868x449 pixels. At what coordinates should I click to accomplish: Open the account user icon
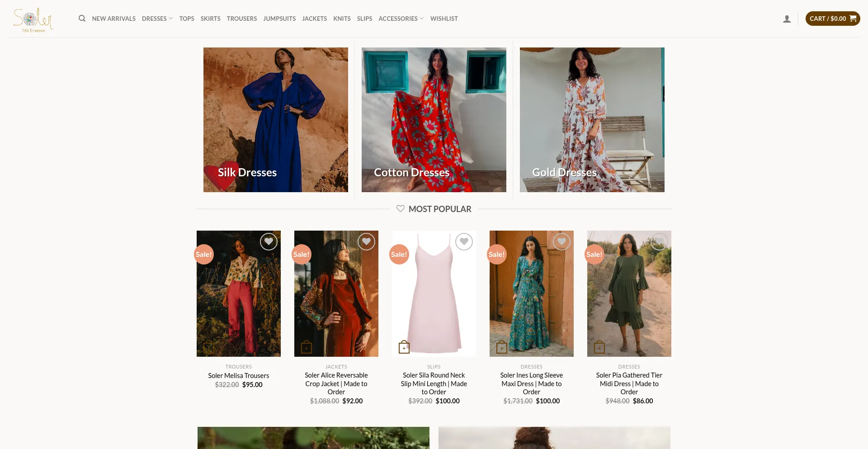coord(787,19)
